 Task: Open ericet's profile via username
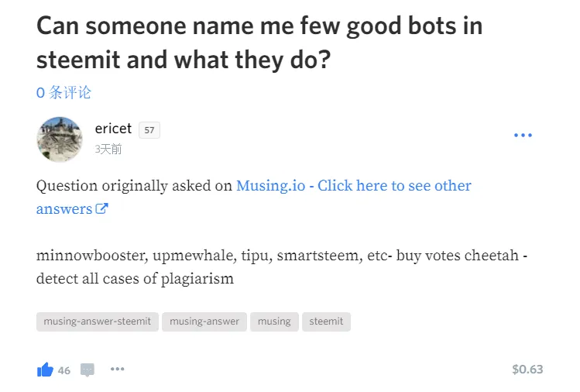click(x=113, y=129)
